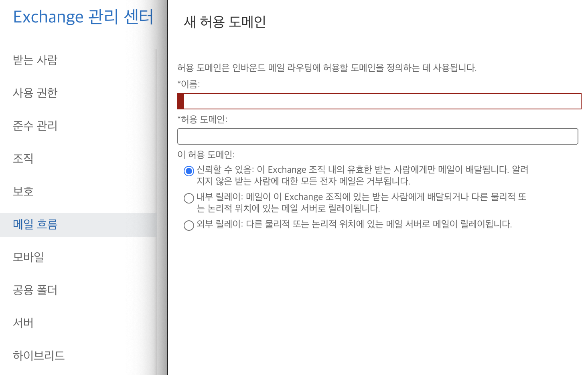588x375 pixels.
Task: Click the 새 허용 도메인 heading
Action: click(225, 22)
